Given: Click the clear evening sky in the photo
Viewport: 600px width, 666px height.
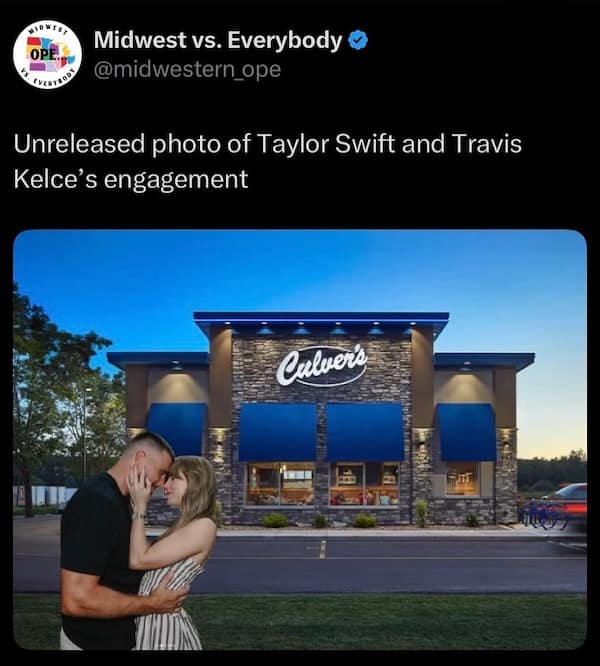Looking at the screenshot, I should (297, 272).
